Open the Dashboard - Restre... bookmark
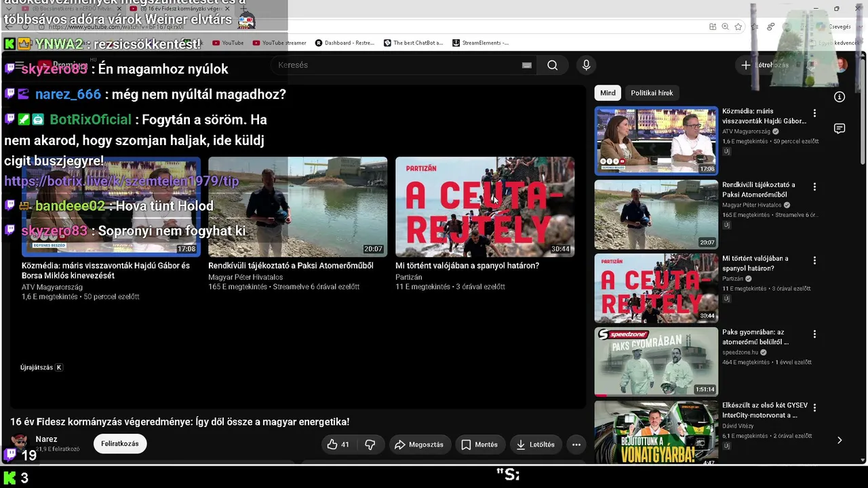Image resolution: width=868 pixels, height=488 pixels. (x=344, y=43)
